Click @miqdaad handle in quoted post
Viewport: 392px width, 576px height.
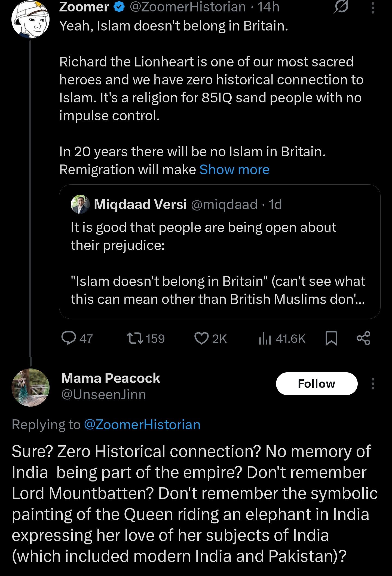[224, 204]
